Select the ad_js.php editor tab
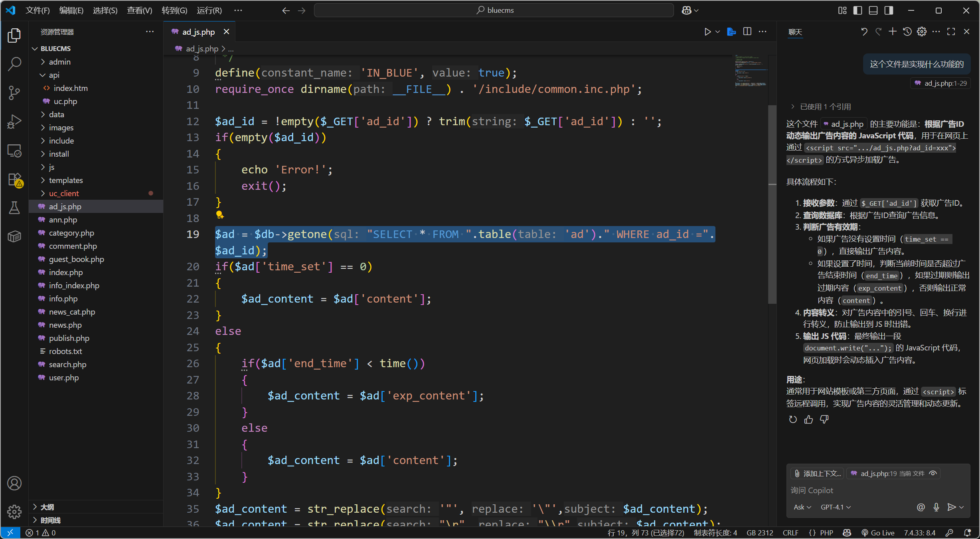The width and height of the screenshot is (980, 539). (x=198, y=32)
